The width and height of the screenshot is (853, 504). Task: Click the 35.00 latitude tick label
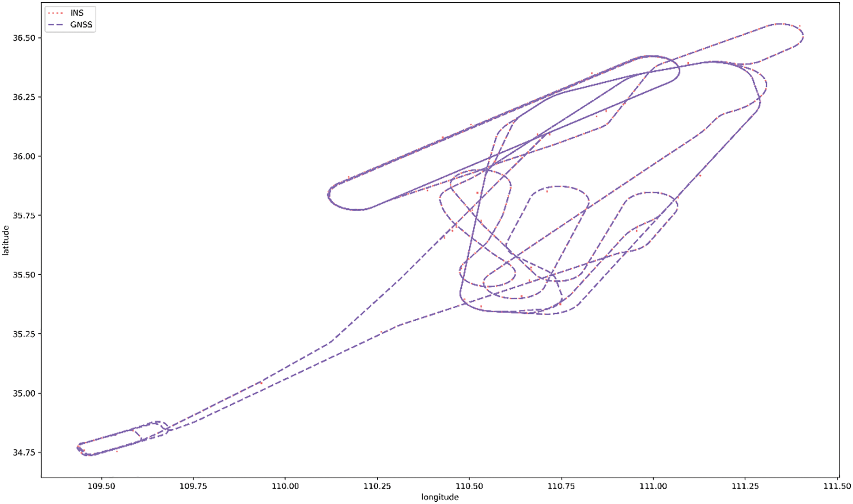[24, 393]
